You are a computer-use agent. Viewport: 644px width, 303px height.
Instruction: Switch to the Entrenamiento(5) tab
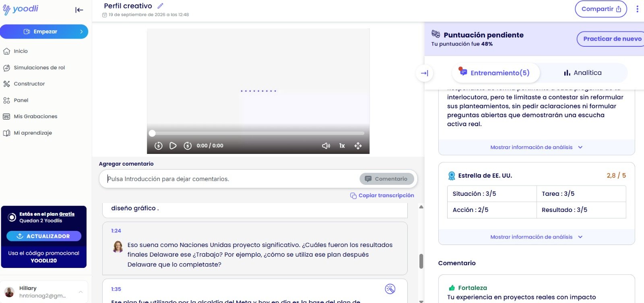click(496, 73)
